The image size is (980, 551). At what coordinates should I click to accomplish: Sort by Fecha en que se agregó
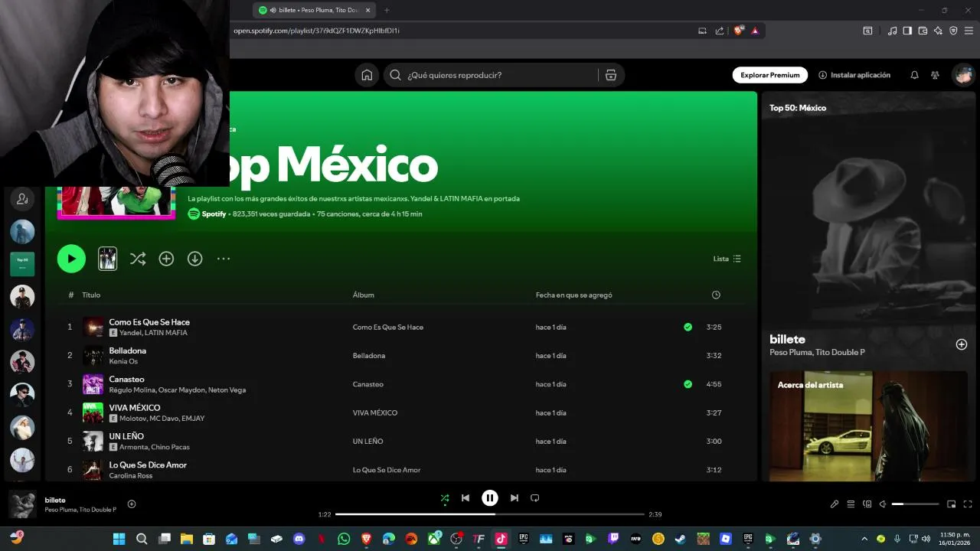[573, 295]
